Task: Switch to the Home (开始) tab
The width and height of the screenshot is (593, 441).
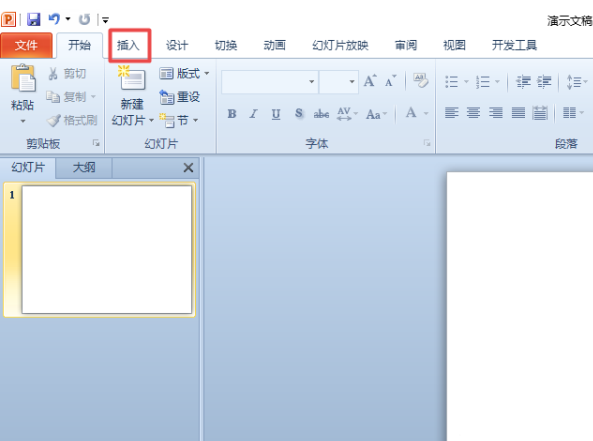Action: [79, 45]
